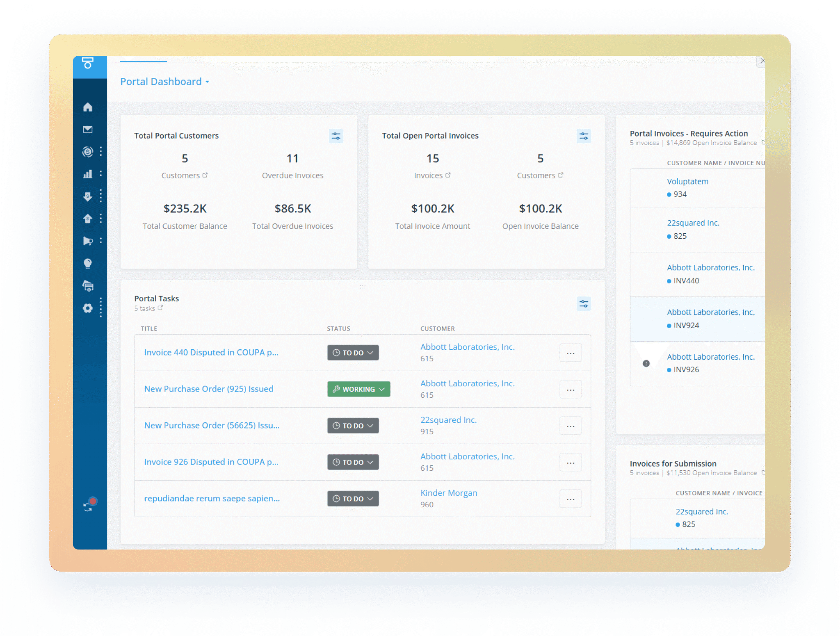Open task link Invoice 926 Disputed in COUPA
Image resolution: width=840 pixels, height=636 pixels.
click(x=211, y=462)
